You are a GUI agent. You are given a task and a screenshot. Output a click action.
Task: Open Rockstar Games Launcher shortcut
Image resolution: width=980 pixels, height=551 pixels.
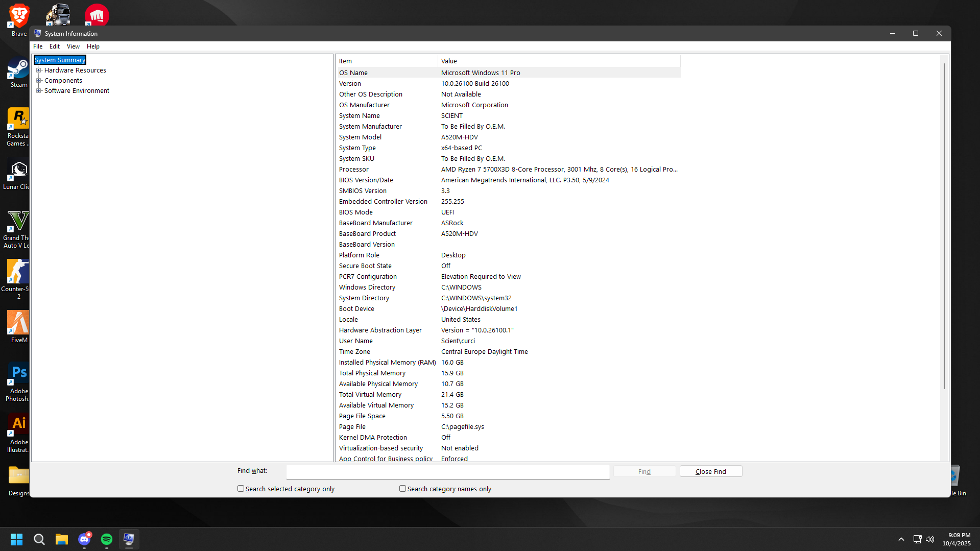(18, 127)
